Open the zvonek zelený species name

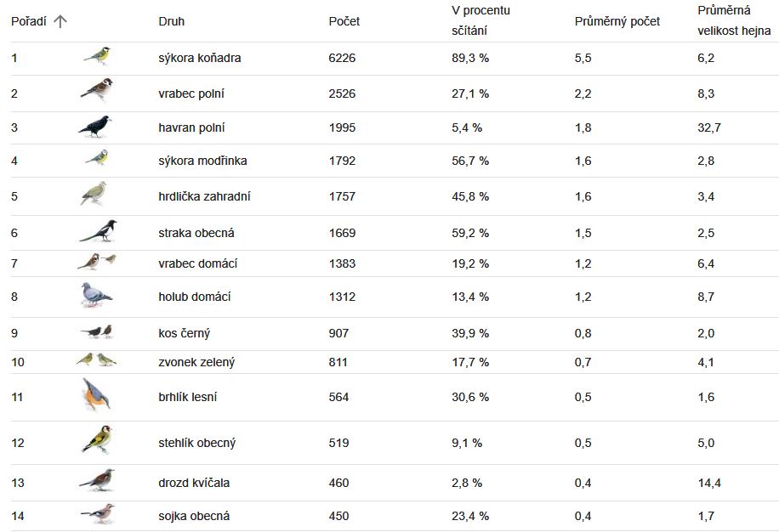(x=196, y=362)
